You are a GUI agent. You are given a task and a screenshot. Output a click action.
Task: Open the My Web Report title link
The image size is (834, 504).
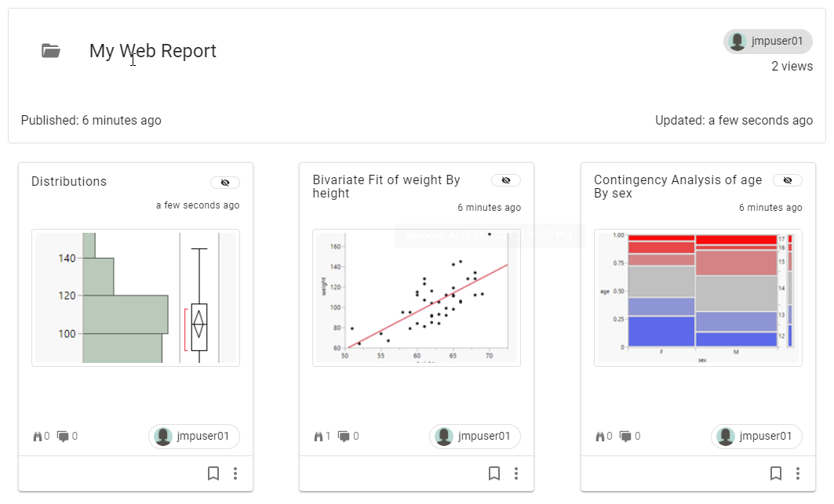click(x=152, y=50)
